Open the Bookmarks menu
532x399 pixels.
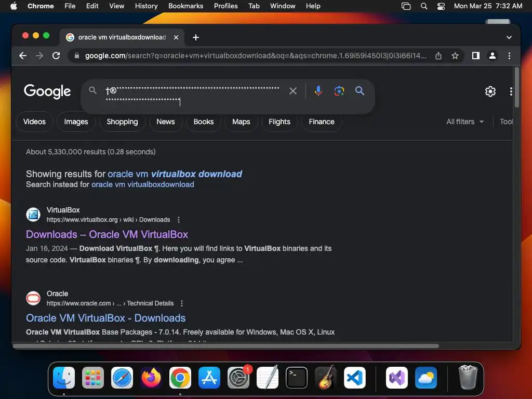pyautogui.click(x=185, y=6)
